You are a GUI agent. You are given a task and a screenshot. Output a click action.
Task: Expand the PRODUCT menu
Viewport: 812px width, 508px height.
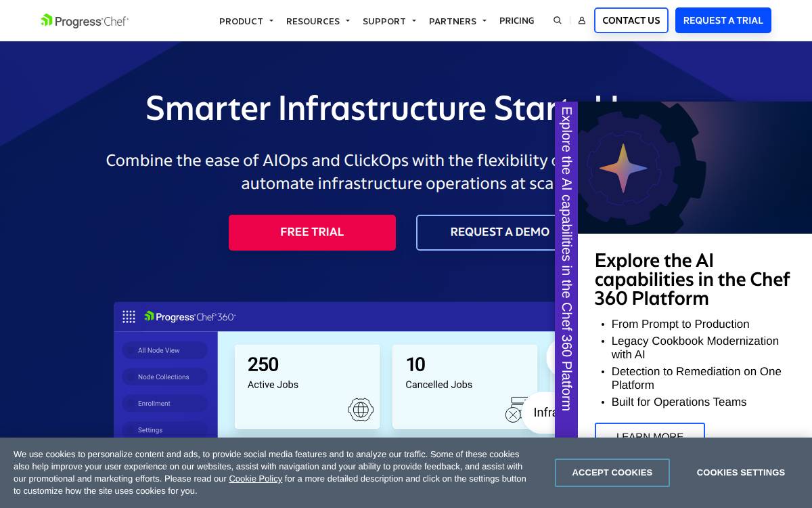click(x=246, y=21)
